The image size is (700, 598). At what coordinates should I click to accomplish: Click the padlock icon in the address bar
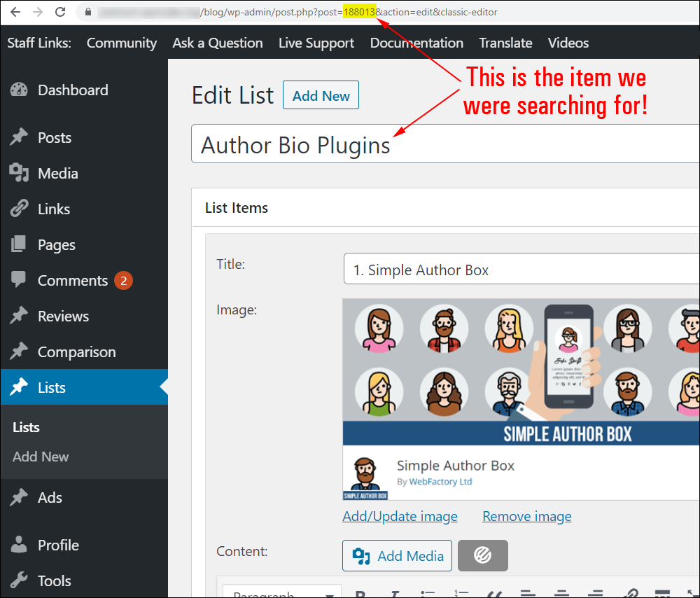tap(88, 12)
